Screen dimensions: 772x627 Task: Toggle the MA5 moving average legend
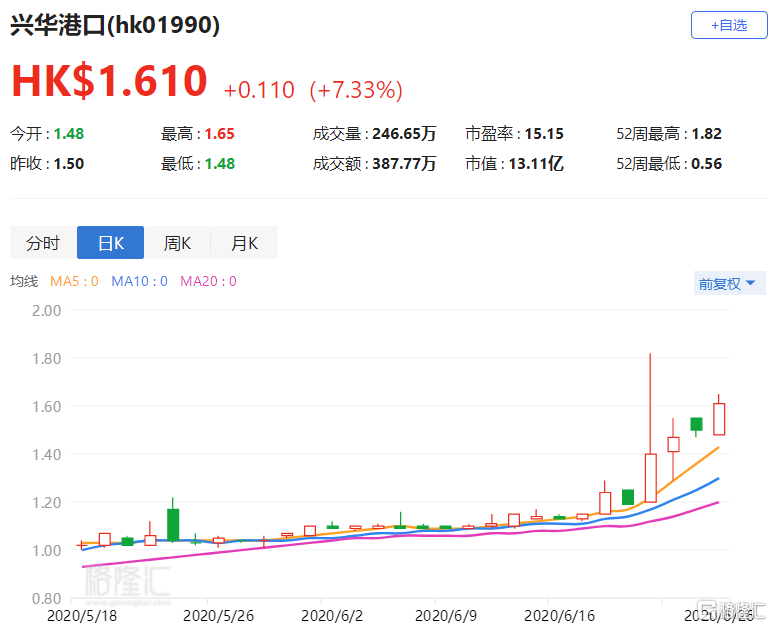click(x=76, y=282)
